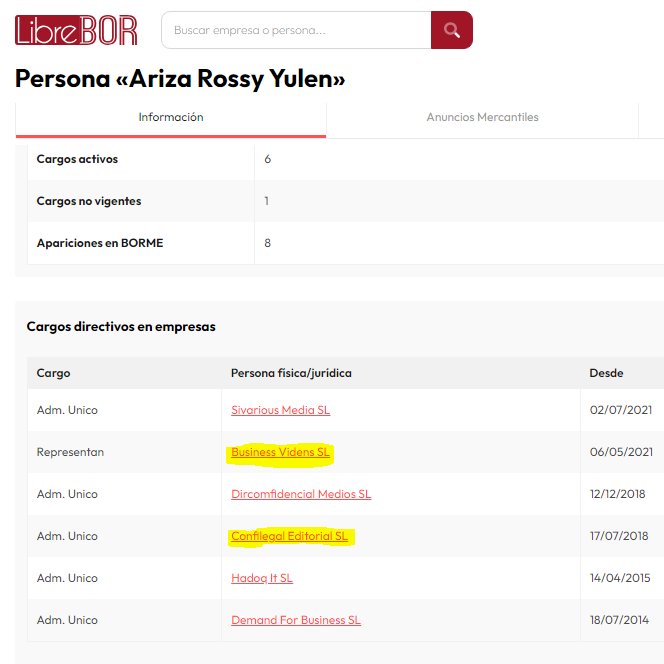Open the Confilegal Editorial SL link
Image resolution: width=664 pixels, height=664 pixels.
pyautogui.click(x=289, y=536)
